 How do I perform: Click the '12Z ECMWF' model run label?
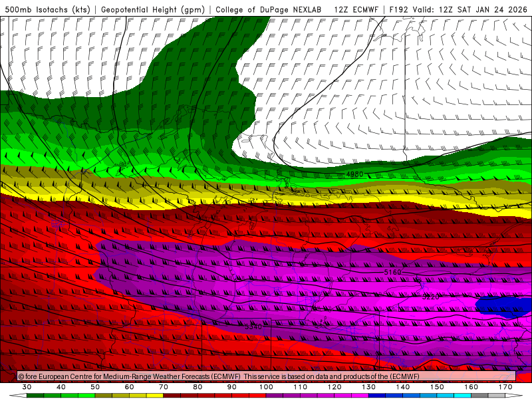[x=356, y=9]
